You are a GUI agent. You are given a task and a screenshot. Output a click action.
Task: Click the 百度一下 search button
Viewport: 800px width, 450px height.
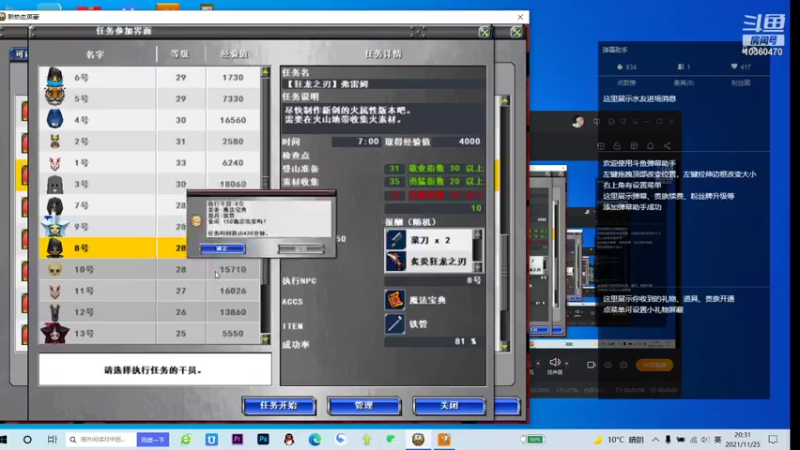tap(153, 439)
